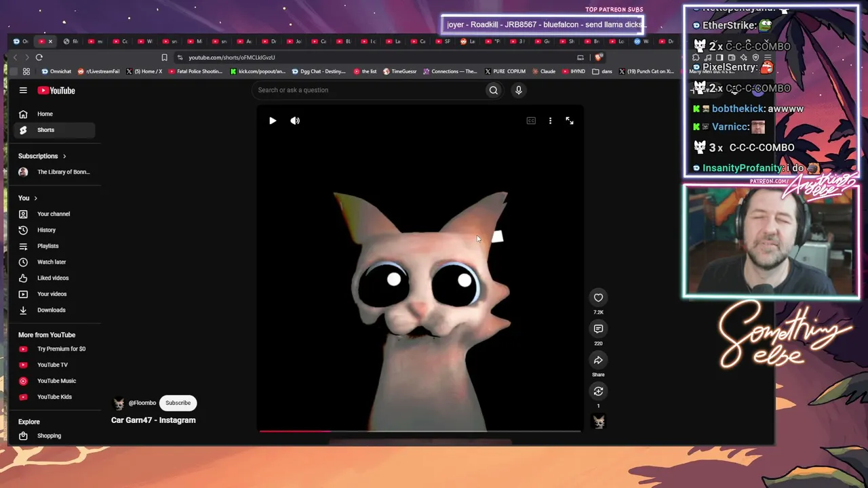868x488 pixels.
Task: Subscribe to @Floombo
Action: [x=178, y=403]
